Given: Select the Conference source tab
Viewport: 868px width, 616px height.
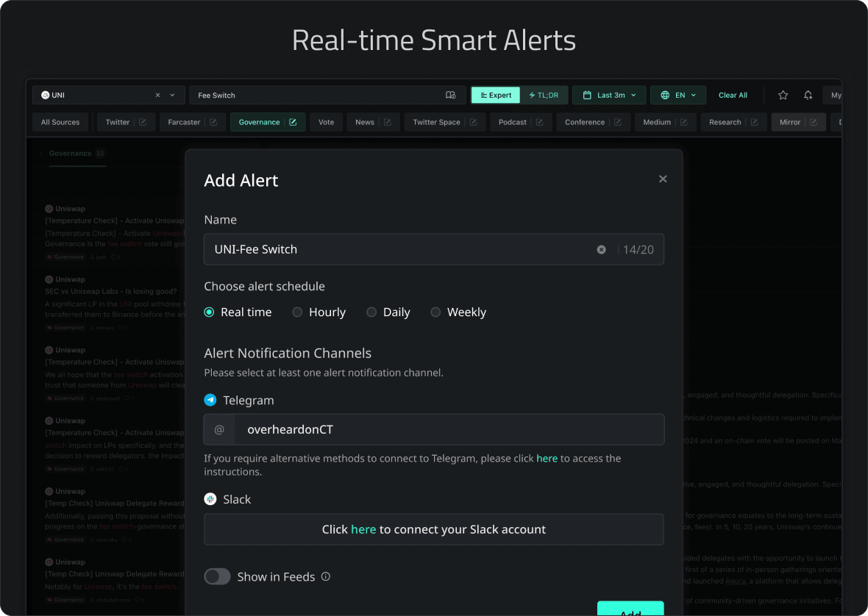Looking at the screenshot, I should click(585, 122).
